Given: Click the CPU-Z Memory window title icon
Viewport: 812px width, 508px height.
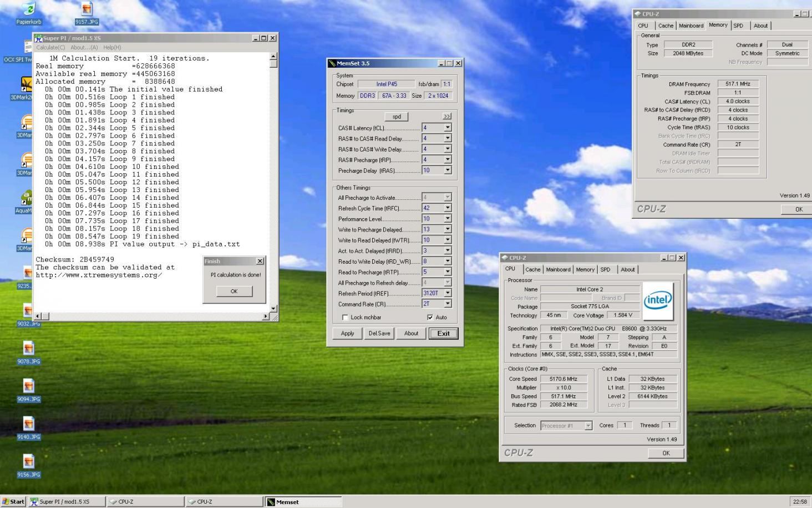Looking at the screenshot, I should click(638, 14).
